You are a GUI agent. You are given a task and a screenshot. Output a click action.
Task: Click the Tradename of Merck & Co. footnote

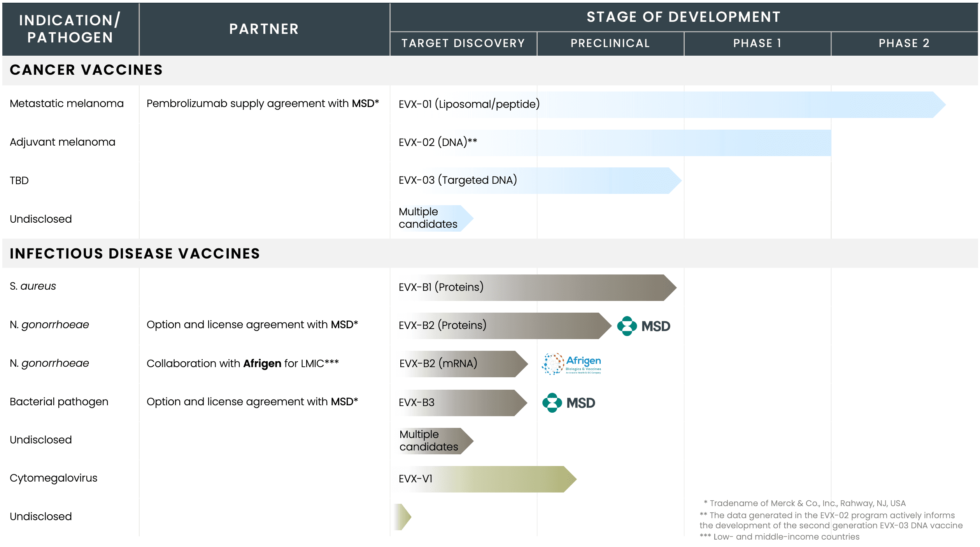pos(805,503)
